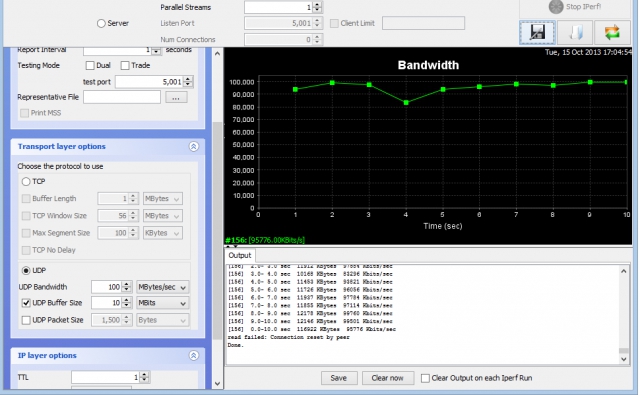
Task: Toggle the TCP Window Size checkbox
Action: tap(26, 216)
